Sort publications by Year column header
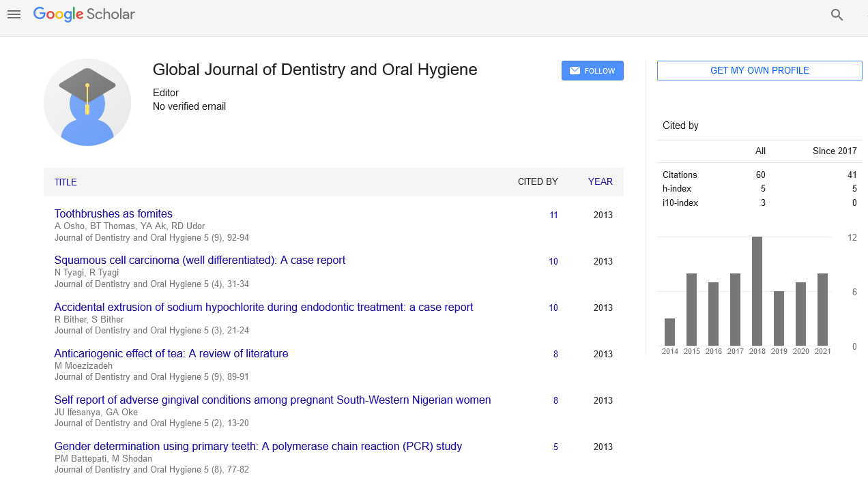Screen dimensions: 868x478 (600, 181)
